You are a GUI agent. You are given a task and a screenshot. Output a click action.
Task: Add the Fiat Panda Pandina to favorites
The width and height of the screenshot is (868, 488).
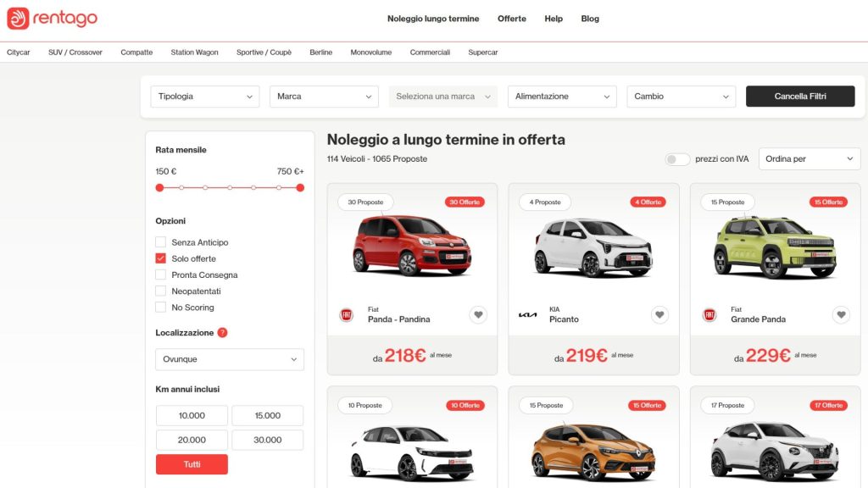[x=478, y=314]
